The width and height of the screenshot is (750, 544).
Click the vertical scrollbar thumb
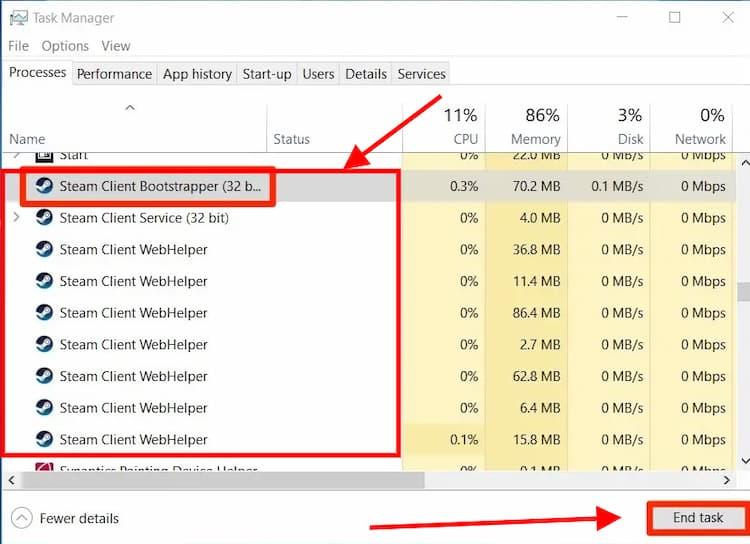click(744, 292)
